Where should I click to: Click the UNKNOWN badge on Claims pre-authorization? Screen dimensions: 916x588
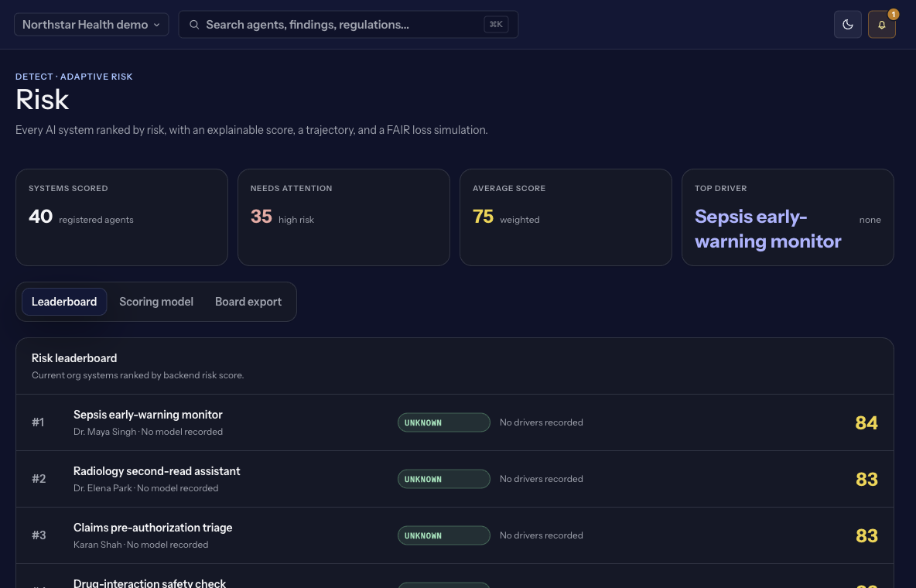click(444, 535)
